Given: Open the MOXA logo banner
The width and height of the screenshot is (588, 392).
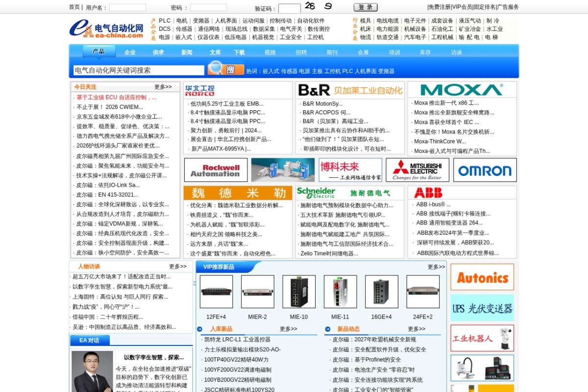Looking at the screenshot, I should pyautogui.click(x=462, y=90).
